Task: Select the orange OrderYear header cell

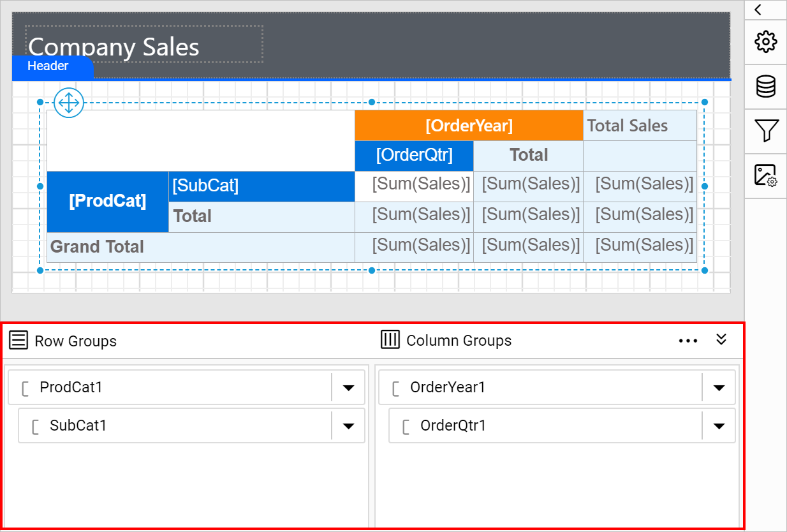Action: click(x=469, y=125)
